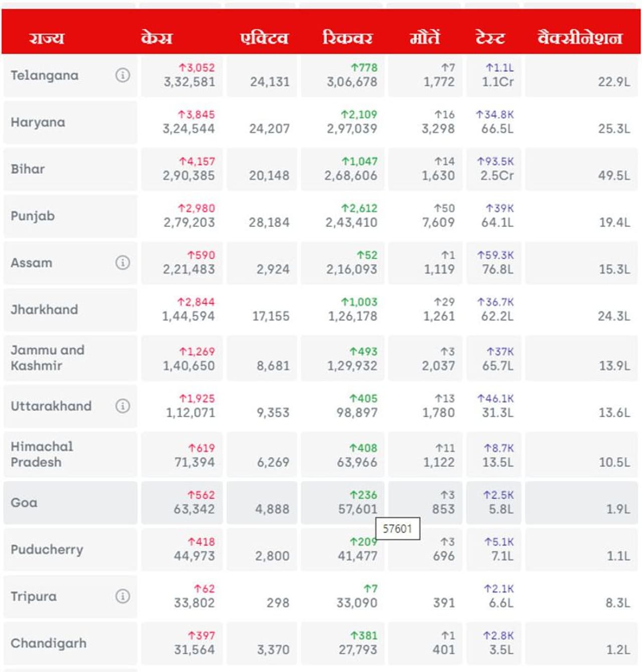This screenshot has height=672, width=642.
Task: Click the info icon beside Telangana
Action: [x=122, y=75]
